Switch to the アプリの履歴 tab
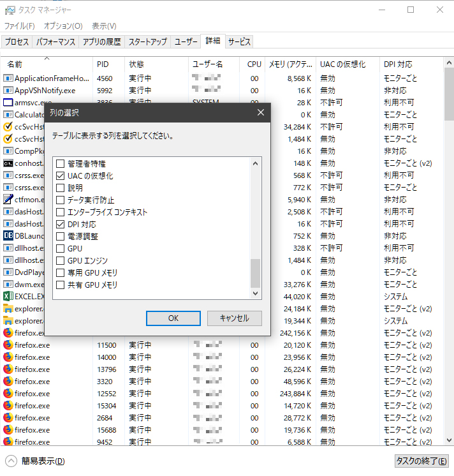 coord(101,41)
